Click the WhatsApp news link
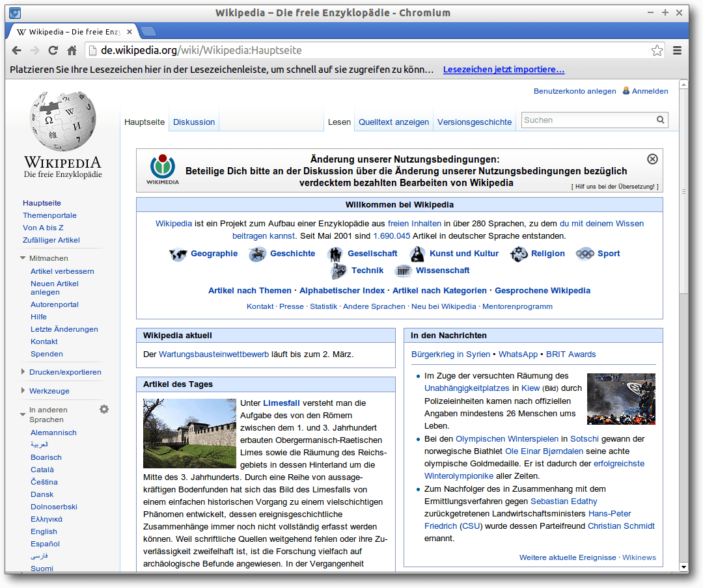703x588 pixels. pos(518,354)
